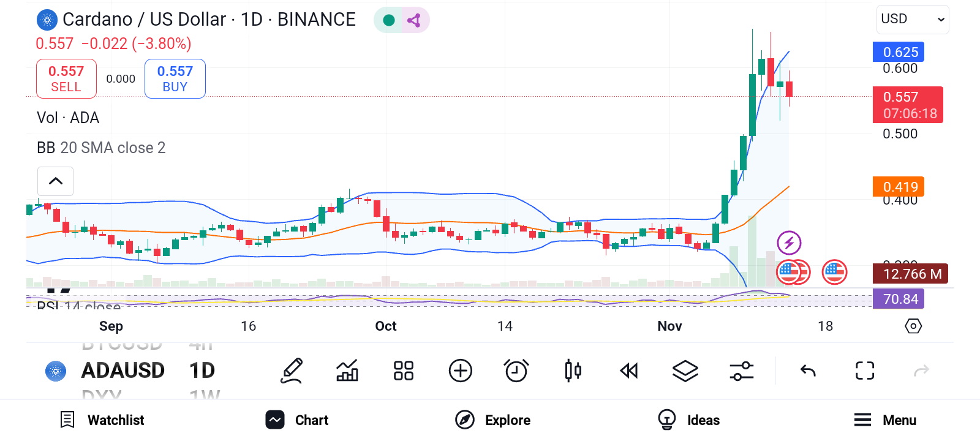980x441 pixels.
Task: Click the 0.000 spread value
Action: 121,78
